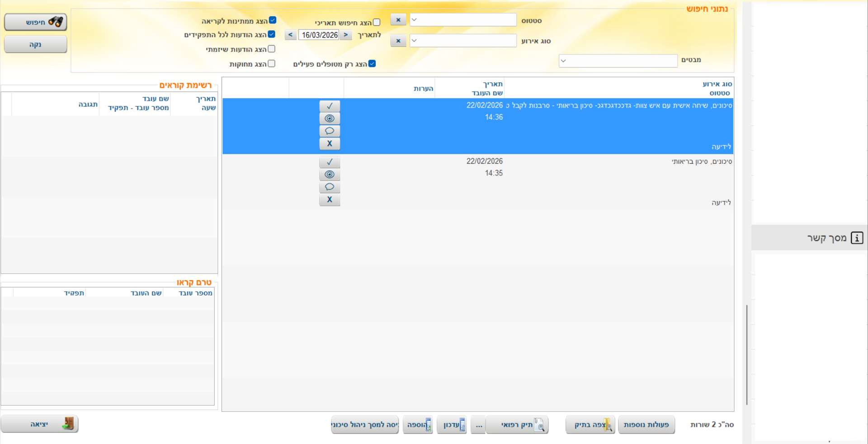Click the X icon in the second row
The height and width of the screenshot is (444, 868).
pos(330,200)
